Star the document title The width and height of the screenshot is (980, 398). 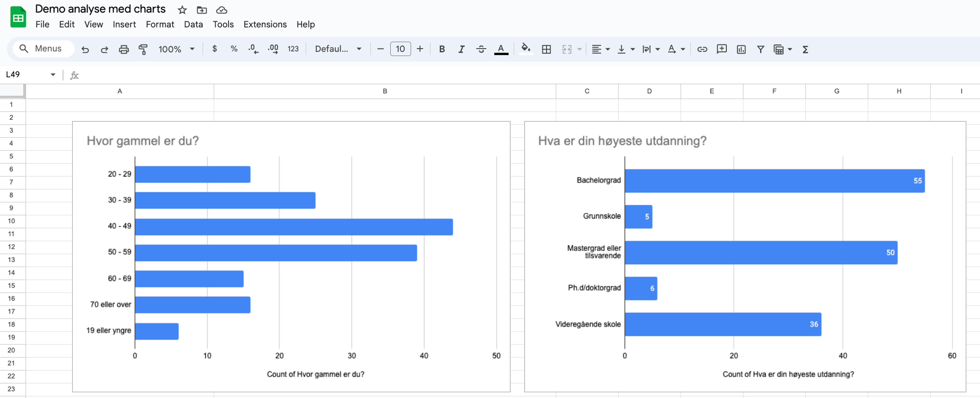pyautogui.click(x=182, y=10)
